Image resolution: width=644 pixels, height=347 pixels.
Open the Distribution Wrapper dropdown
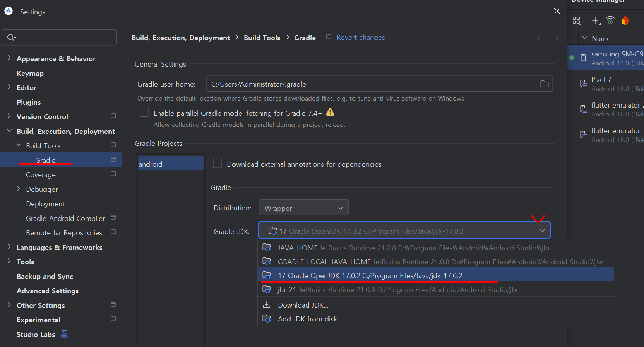(303, 208)
